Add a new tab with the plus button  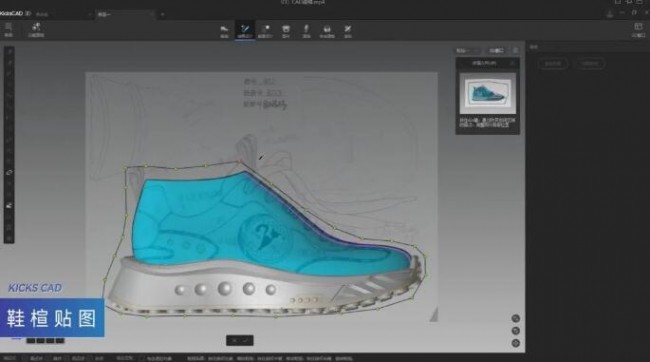click(162, 15)
